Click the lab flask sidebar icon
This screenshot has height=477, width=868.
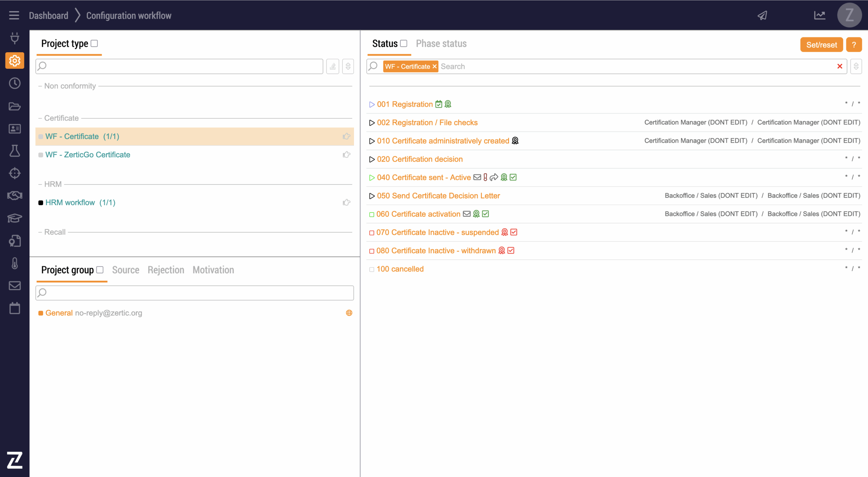(15, 151)
